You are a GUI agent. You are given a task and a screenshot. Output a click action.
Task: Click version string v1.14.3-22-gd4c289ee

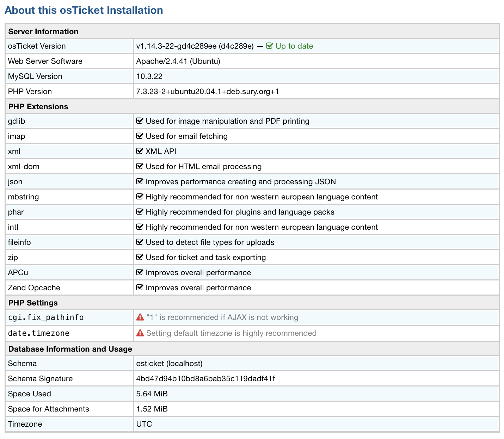point(176,46)
